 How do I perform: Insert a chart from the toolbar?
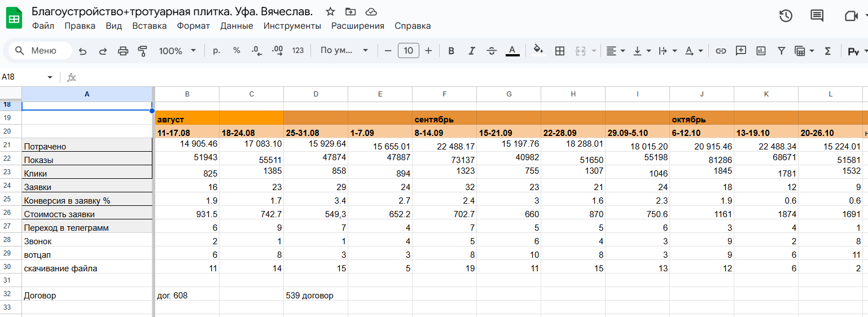coord(761,51)
